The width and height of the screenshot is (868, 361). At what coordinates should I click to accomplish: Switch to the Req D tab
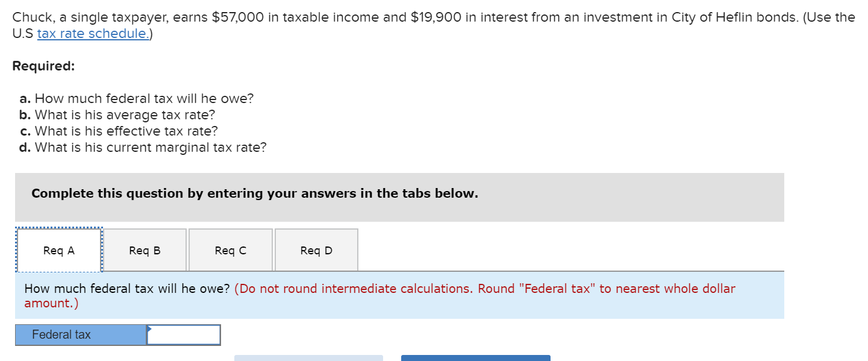pyautogui.click(x=316, y=250)
